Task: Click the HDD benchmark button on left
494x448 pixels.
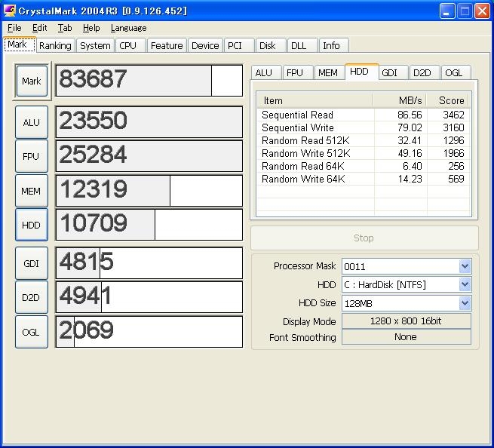Action: (31, 225)
